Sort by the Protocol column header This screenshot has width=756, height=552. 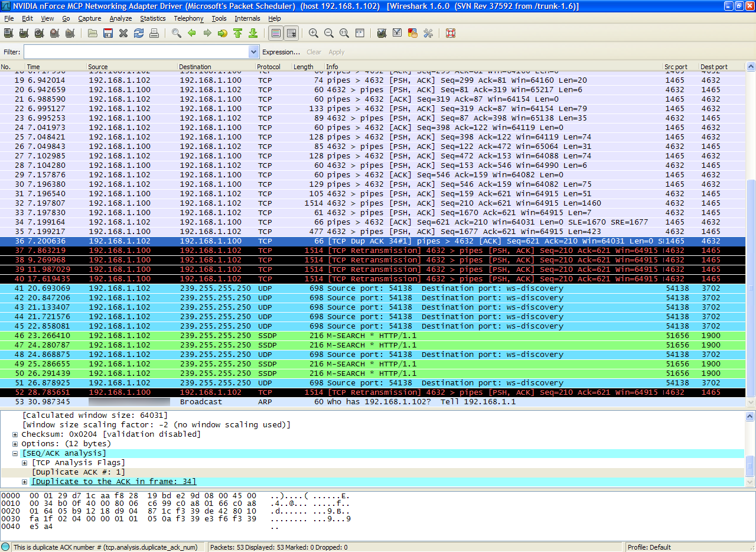pyautogui.click(x=273, y=67)
